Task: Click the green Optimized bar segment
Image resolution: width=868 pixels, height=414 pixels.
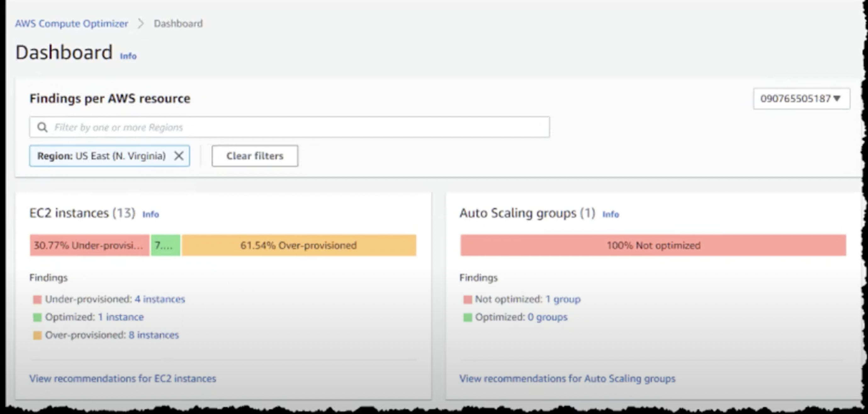Action: click(x=165, y=245)
